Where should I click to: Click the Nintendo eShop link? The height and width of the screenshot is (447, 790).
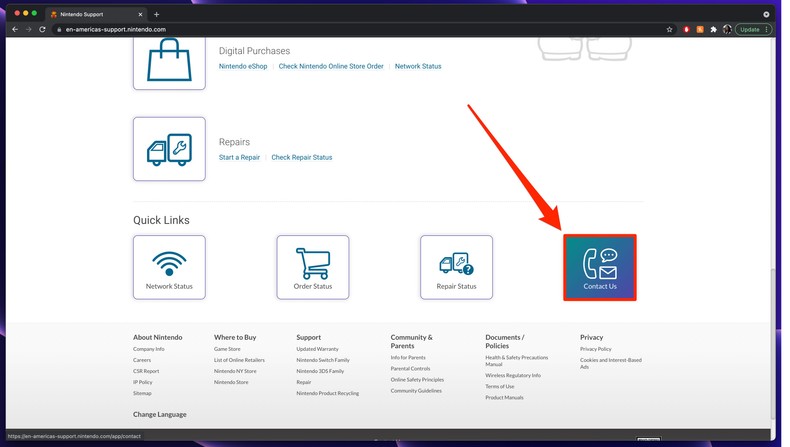[x=243, y=66]
